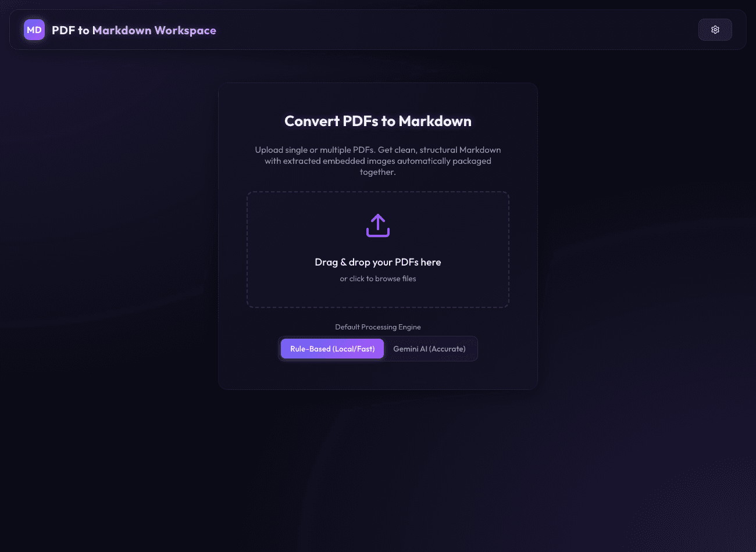Viewport: 756px width, 552px height.
Task: Click the card's blank area below the engine selector
Action: 378,375
